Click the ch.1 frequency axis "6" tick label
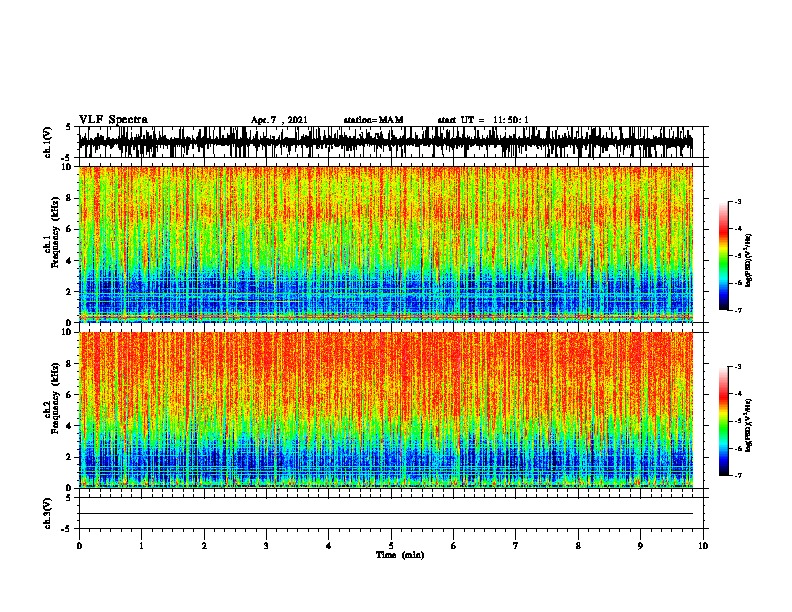Viewport: 792px width, 612px height. click(x=69, y=229)
